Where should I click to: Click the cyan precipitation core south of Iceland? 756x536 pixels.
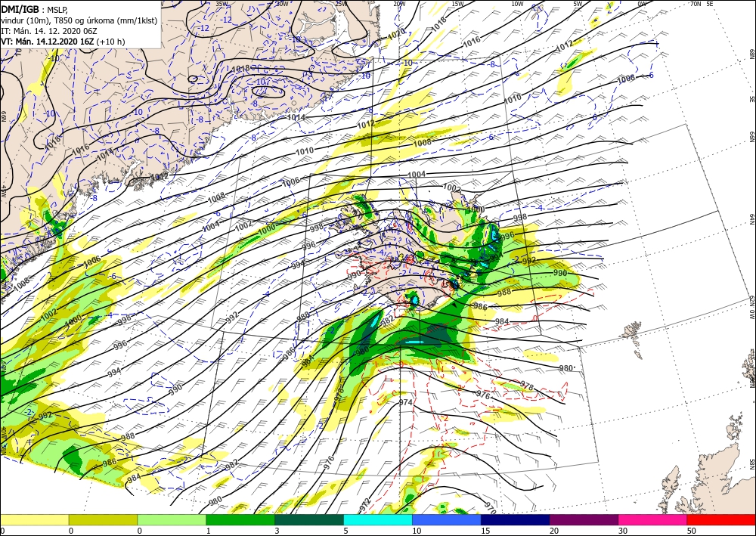pos(414,342)
